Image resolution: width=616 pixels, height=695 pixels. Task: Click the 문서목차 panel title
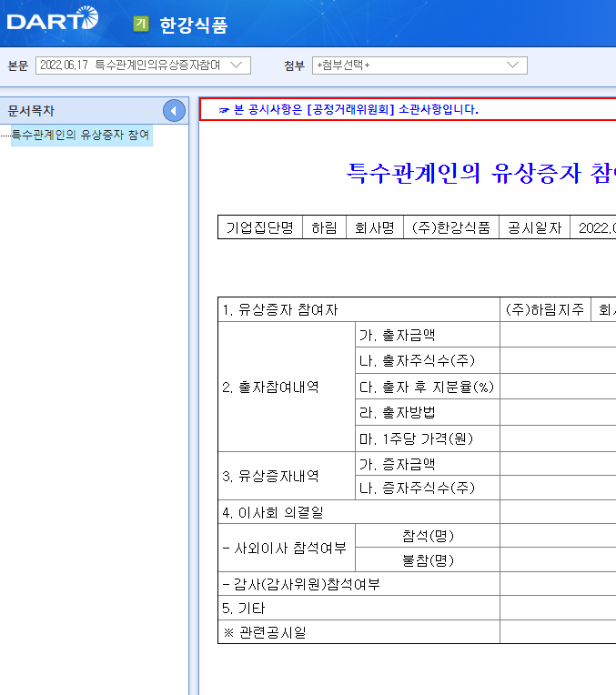(31, 111)
